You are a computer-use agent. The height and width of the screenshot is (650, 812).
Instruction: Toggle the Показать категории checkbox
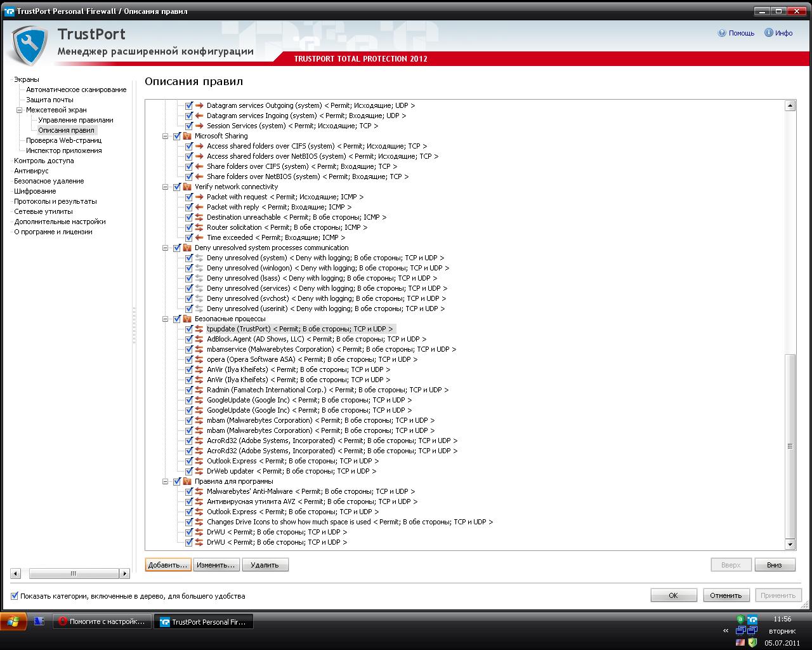pyautogui.click(x=15, y=596)
